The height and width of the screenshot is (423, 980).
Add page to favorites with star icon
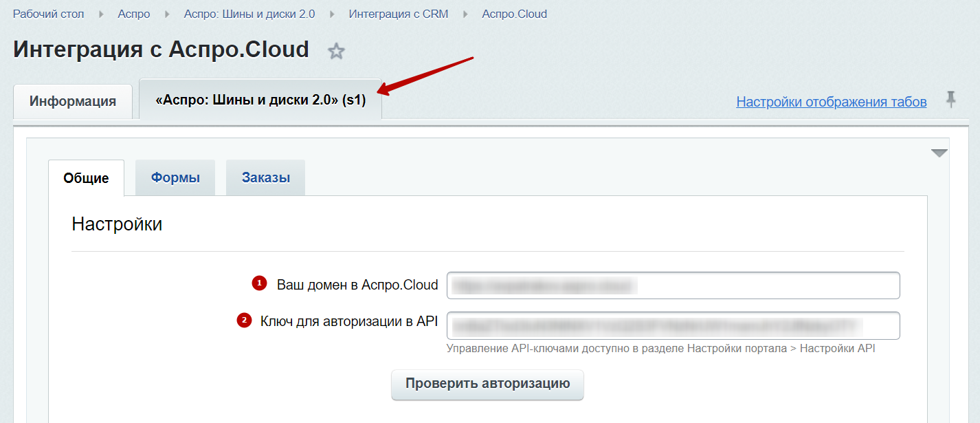point(336,51)
